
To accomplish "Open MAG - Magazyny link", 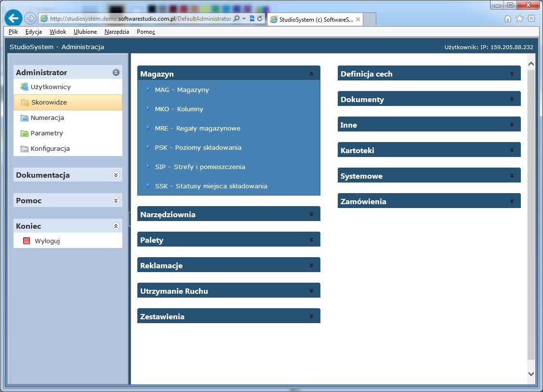I will tap(182, 90).
